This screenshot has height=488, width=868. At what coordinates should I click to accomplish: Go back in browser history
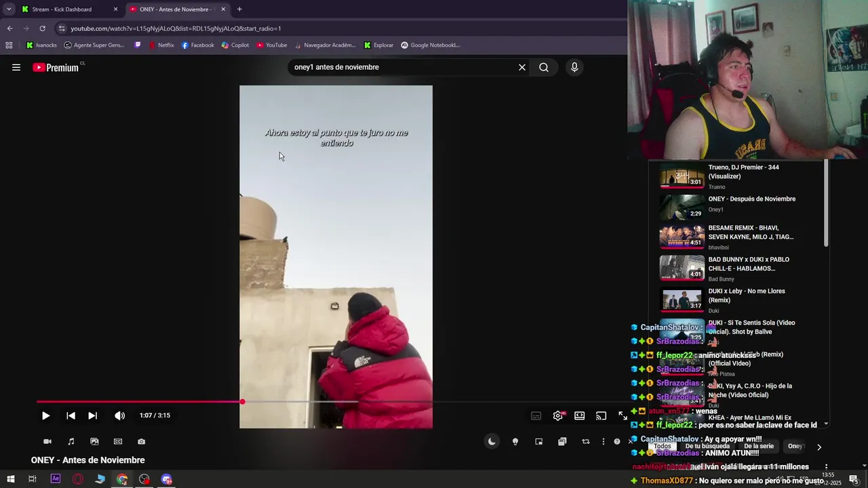9,28
